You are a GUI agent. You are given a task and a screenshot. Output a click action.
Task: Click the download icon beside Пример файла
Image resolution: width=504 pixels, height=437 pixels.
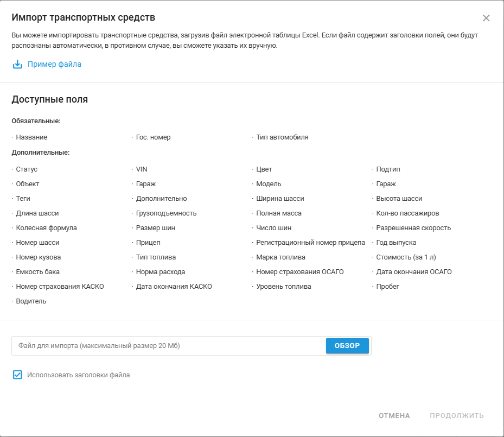pos(17,64)
